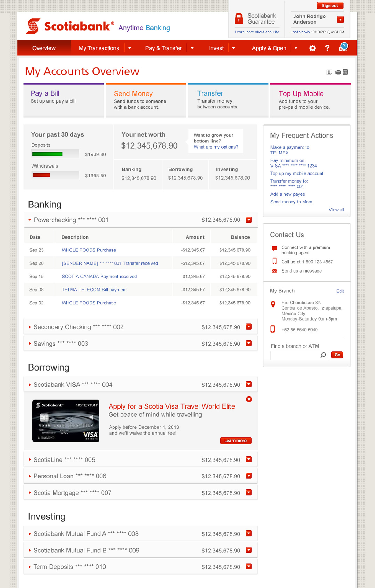Image resolution: width=375 pixels, height=588 pixels.
Task: Collapse the Powerchecking 001 account
Action: click(30, 220)
